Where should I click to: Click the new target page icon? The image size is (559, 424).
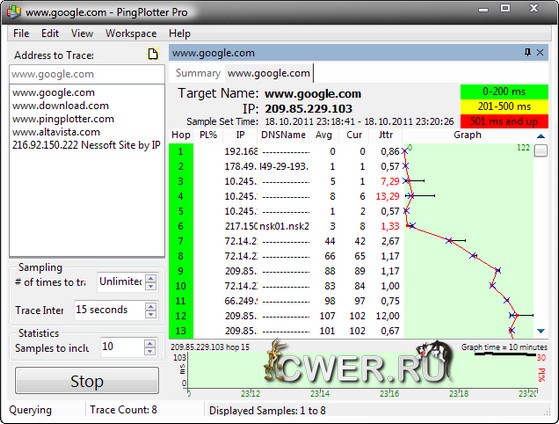pos(153,54)
